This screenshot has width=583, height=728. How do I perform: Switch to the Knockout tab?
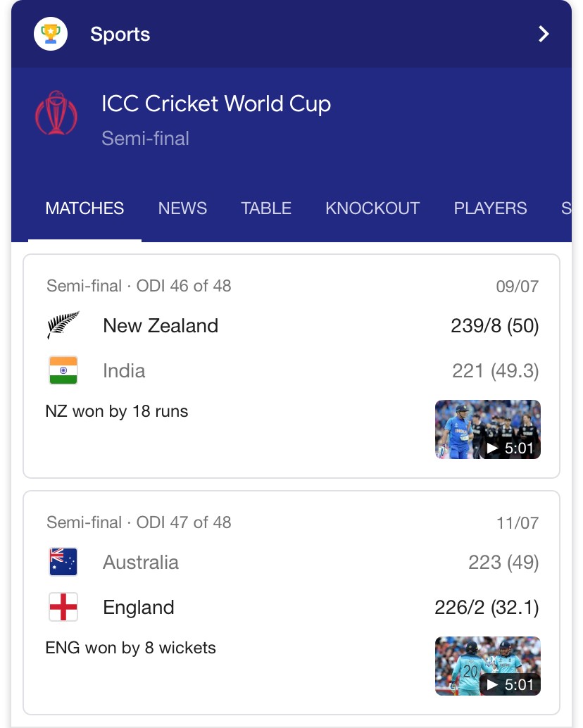coord(372,208)
